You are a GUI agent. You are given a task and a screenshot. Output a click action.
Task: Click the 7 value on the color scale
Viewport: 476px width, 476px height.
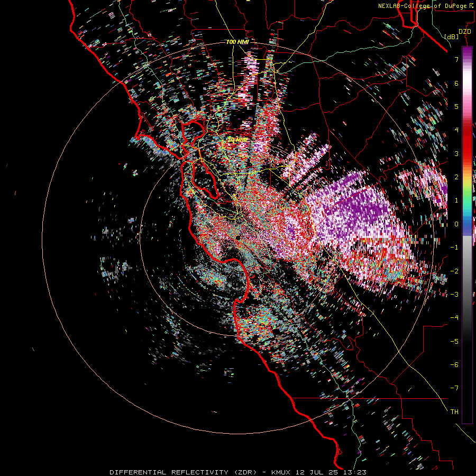click(456, 59)
